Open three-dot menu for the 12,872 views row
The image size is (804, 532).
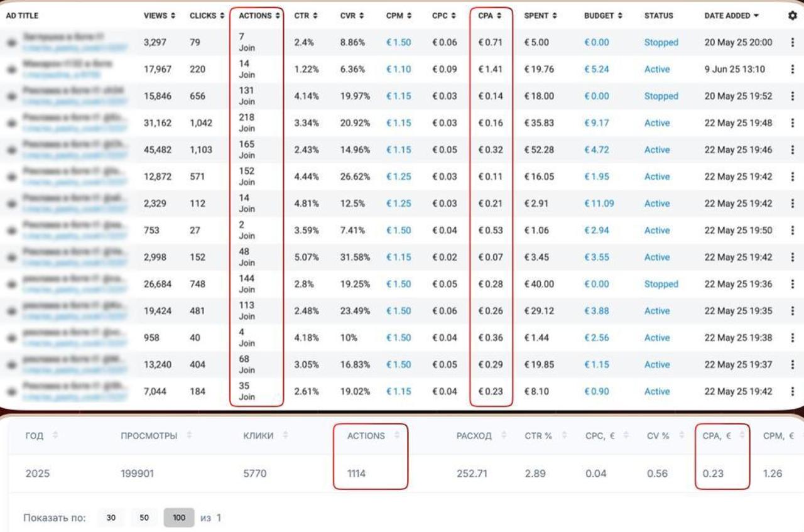click(792, 176)
